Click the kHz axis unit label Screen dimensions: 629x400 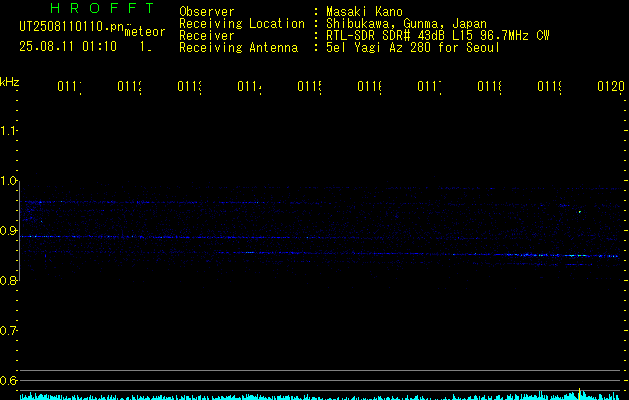(10, 82)
